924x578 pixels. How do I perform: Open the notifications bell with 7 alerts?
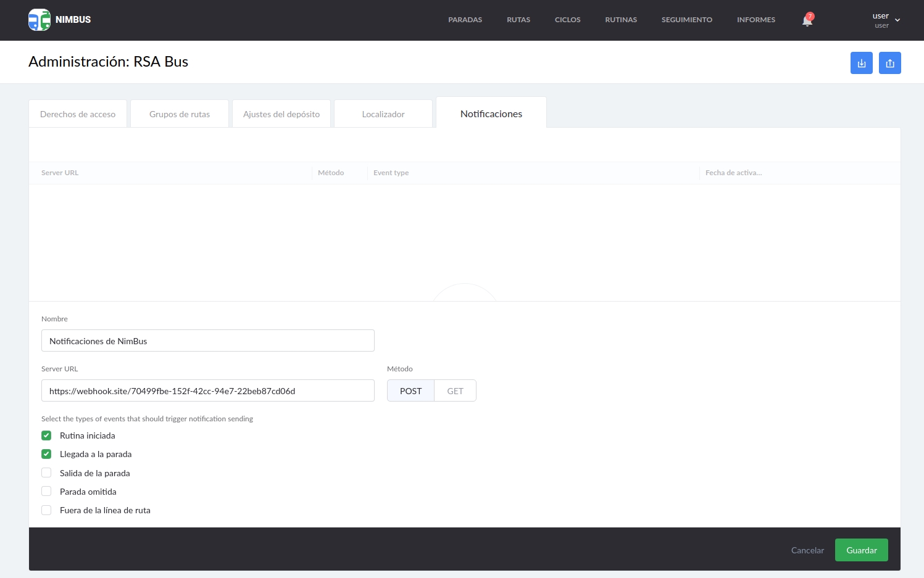pos(807,20)
